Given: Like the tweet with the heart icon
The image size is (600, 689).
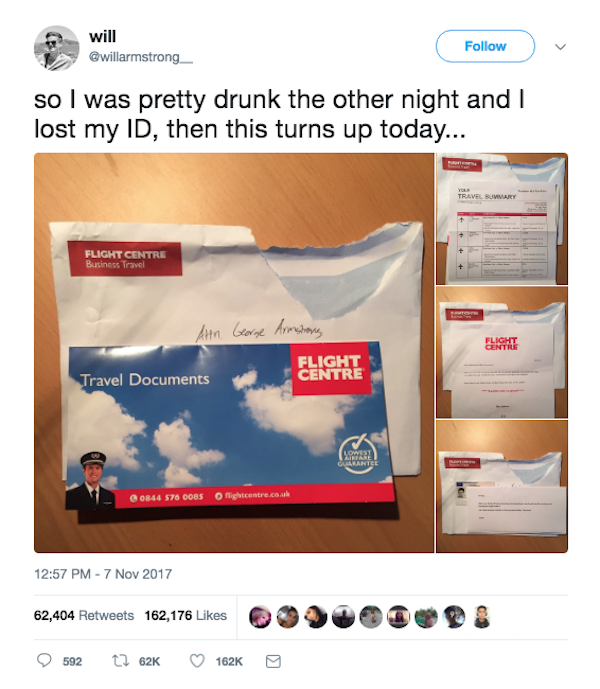Looking at the screenshot, I should tap(197, 661).
